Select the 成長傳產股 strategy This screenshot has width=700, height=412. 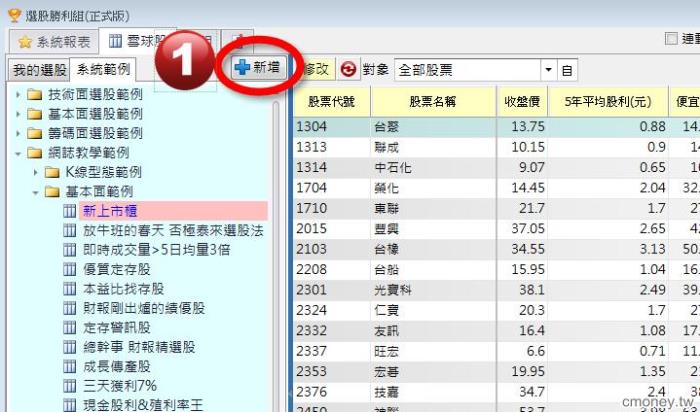tap(117, 366)
